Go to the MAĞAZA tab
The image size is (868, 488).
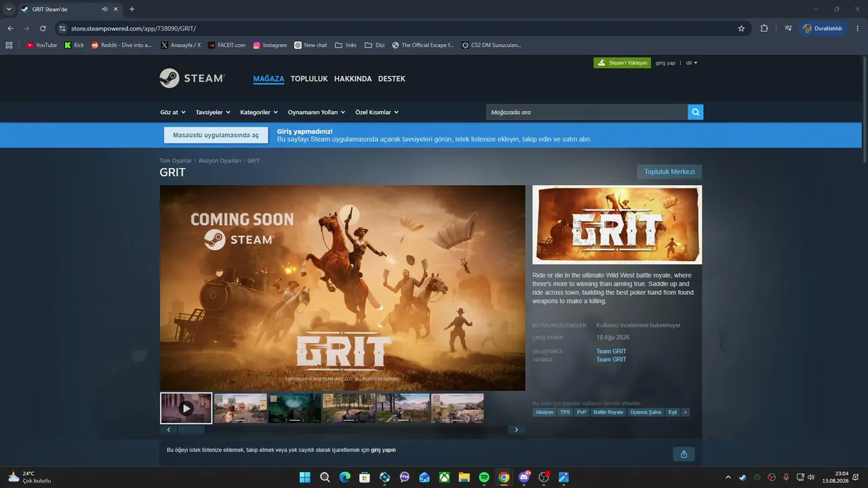click(x=269, y=79)
